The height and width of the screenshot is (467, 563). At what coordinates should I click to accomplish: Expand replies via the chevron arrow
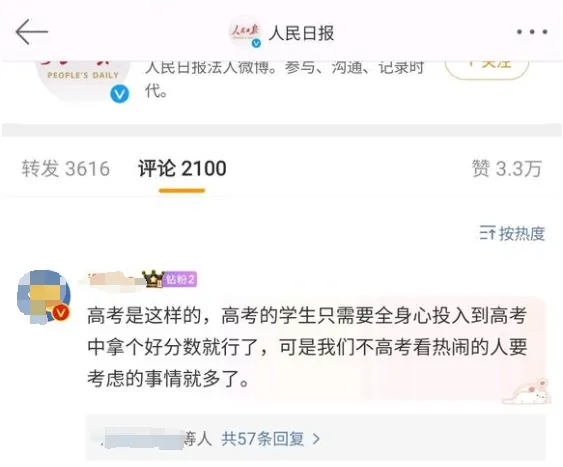316,439
